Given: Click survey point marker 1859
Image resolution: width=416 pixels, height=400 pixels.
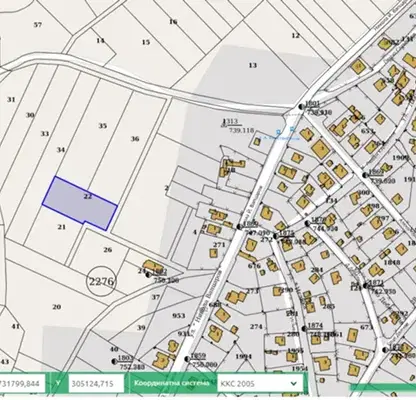Looking at the screenshot, I should coord(187,359).
